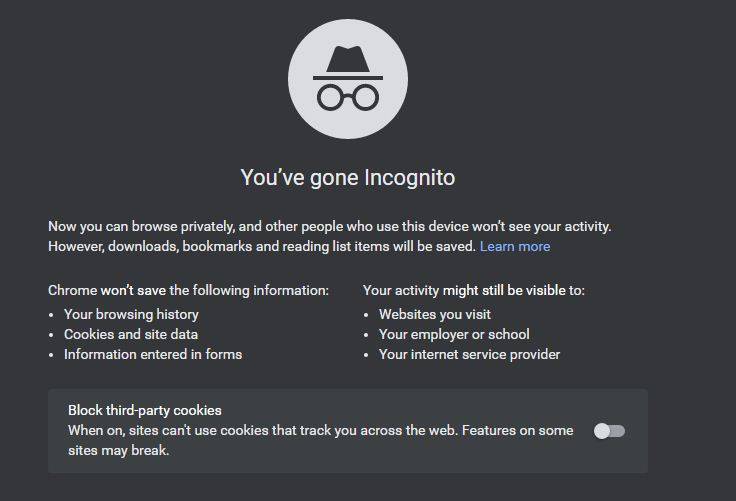Click "Your activity might still be visible to" heading
Screen dimensions: 736x501
(474, 290)
